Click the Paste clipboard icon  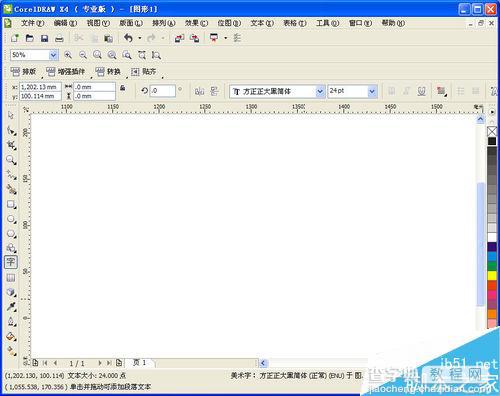pos(108,38)
